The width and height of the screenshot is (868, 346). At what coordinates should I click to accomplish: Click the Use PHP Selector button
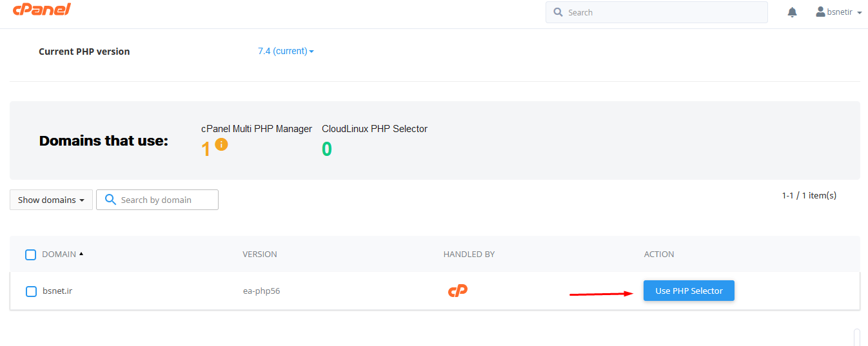(x=689, y=291)
